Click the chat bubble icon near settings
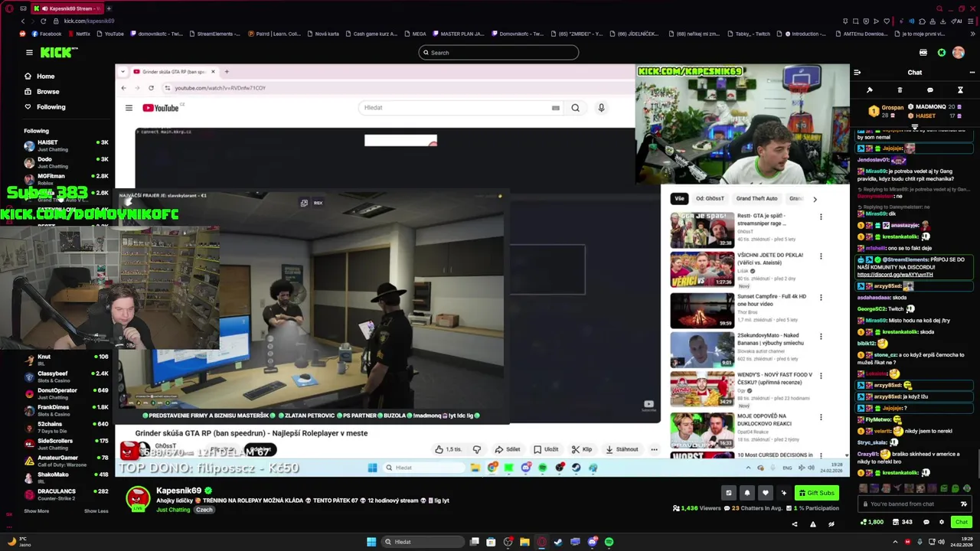Image resolution: width=980 pixels, height=551 pixels. tap(926, 522)
